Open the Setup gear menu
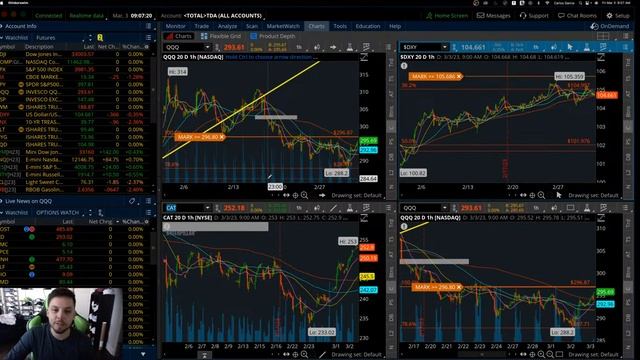Image resolution: width=640 pixels, height=360 pixels. (x=618, y=16)
